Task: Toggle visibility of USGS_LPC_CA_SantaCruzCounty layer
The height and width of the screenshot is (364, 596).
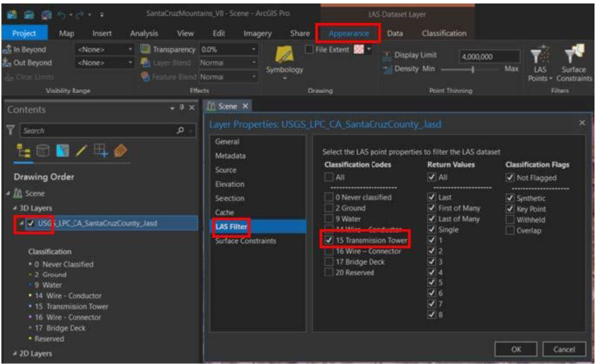Action: [x=31, y=224]
